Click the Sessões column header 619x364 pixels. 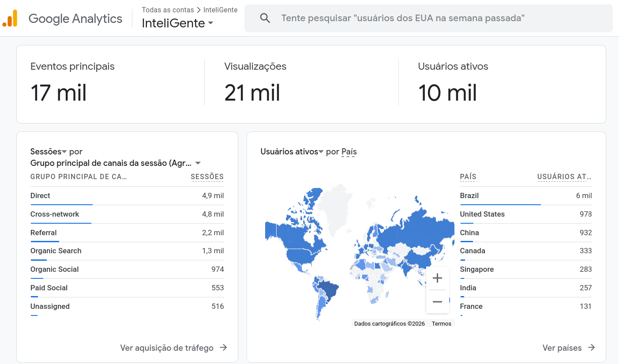point(207,176)
